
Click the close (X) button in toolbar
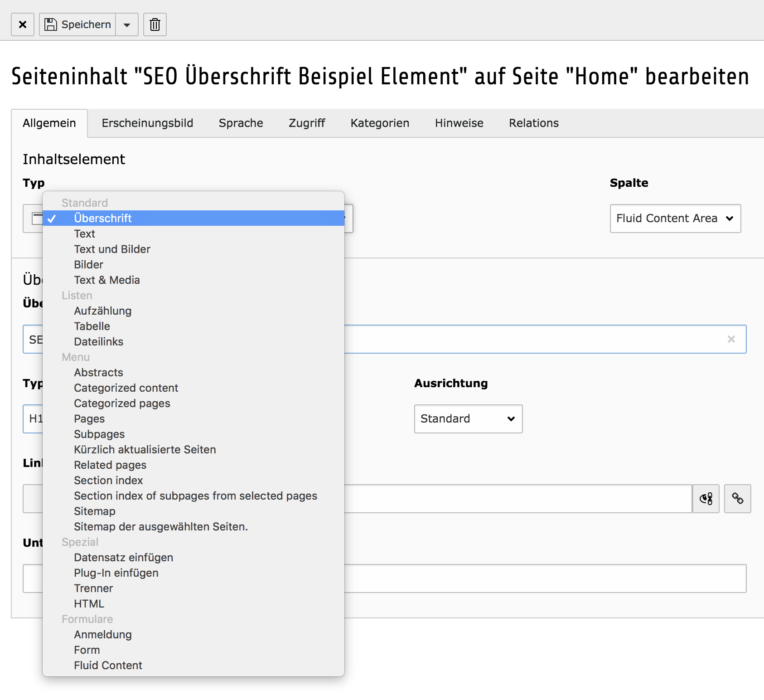point(23,24)
